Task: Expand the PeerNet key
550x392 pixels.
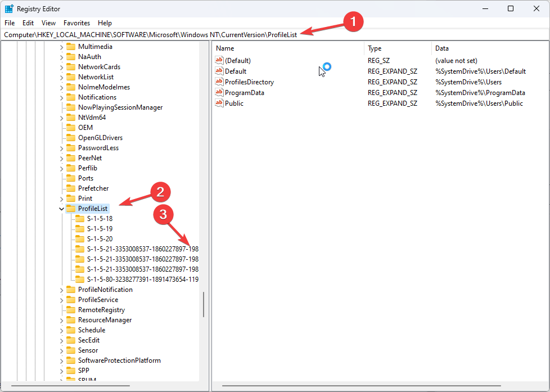Action: click(62, 158)
